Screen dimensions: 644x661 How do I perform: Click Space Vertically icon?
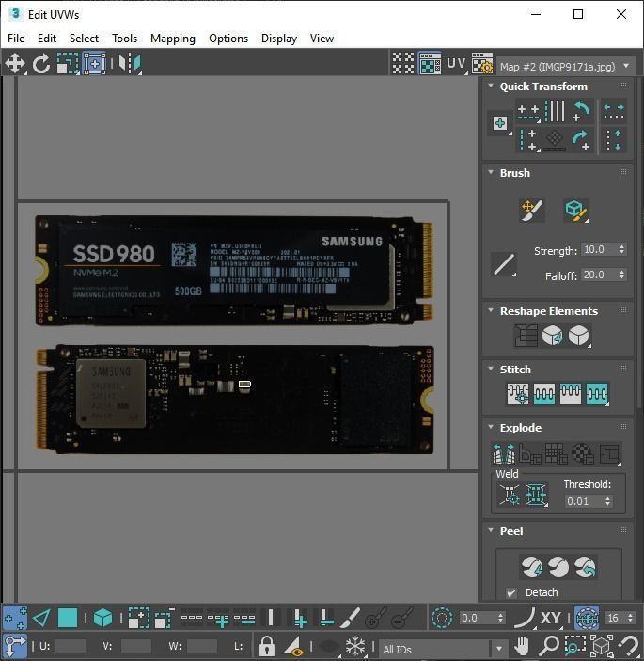pos(614,141)
